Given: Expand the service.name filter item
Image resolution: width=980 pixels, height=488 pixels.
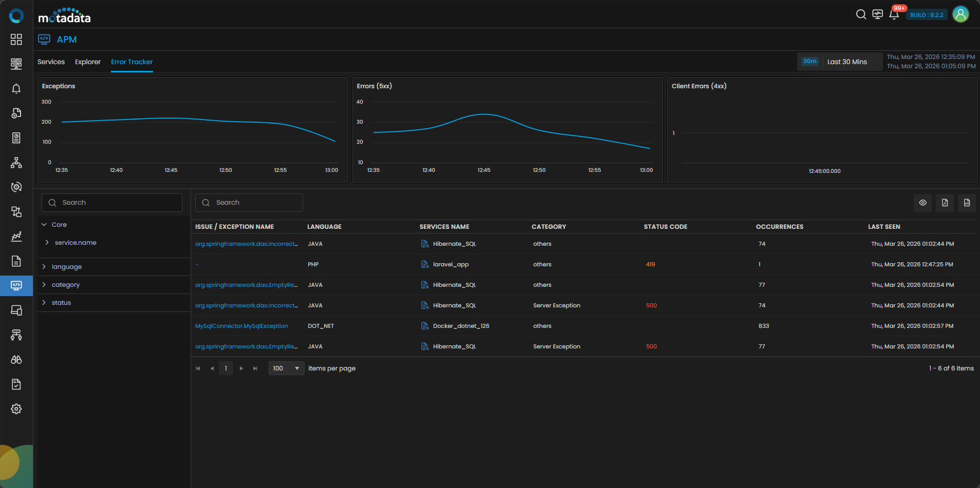Looking at the screenshot, I should pos(47,243).
